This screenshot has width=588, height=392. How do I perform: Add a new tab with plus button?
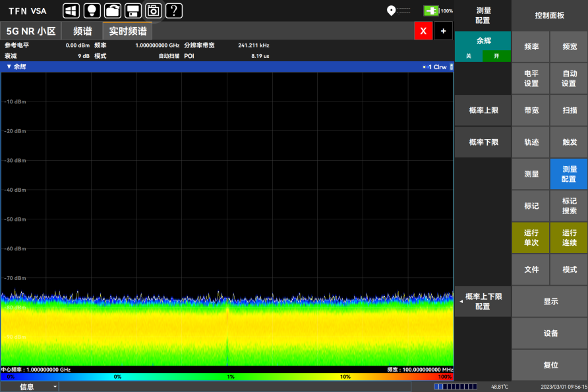(x=443, y=31)
